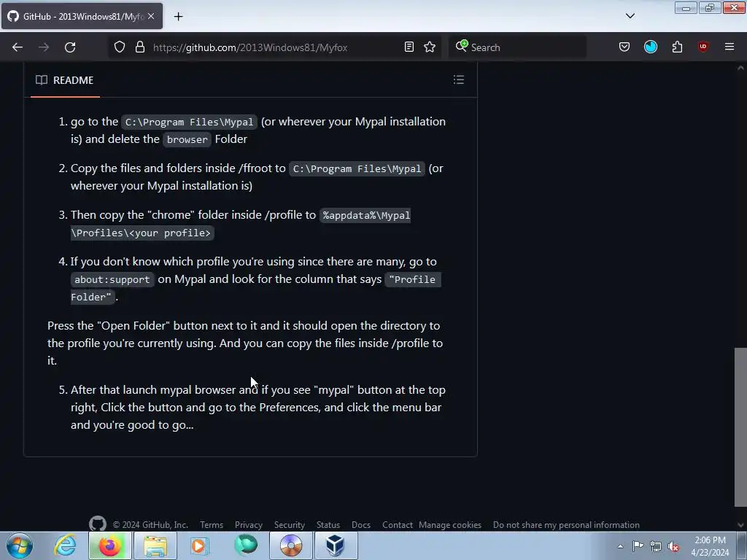The width and height of the screenshot is (747, 560).
Task: Click the page vertical scrollbar thumb
Action: pos(740,427)
